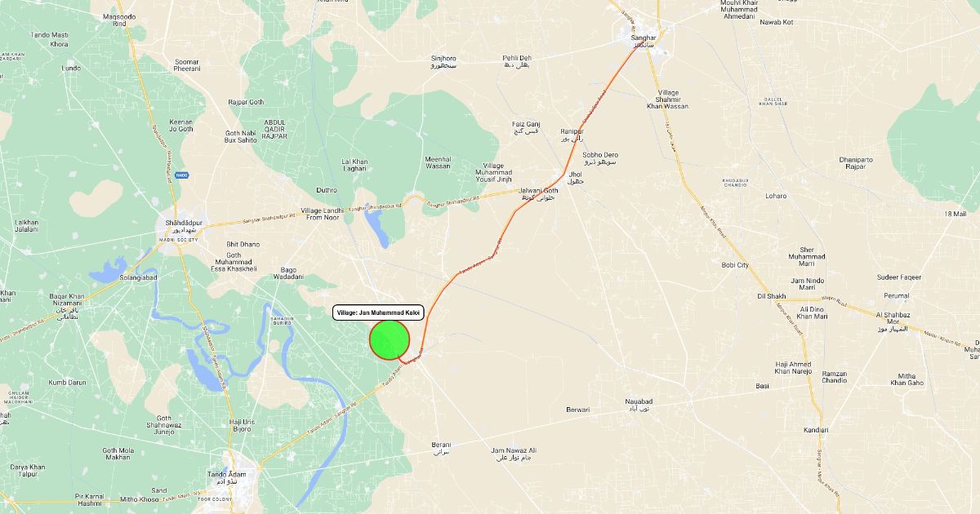Click the Lundo place label

(71, 69)
